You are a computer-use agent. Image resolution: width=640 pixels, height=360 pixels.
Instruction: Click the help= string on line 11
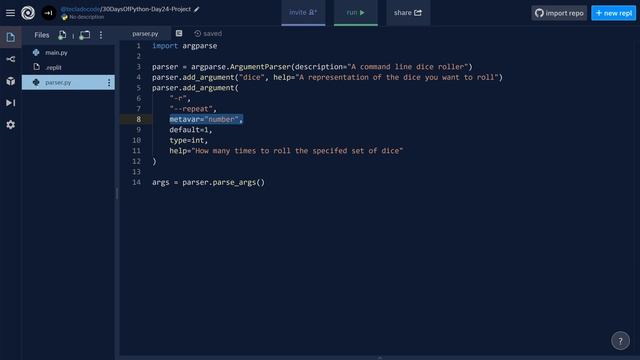click(297, 151)
